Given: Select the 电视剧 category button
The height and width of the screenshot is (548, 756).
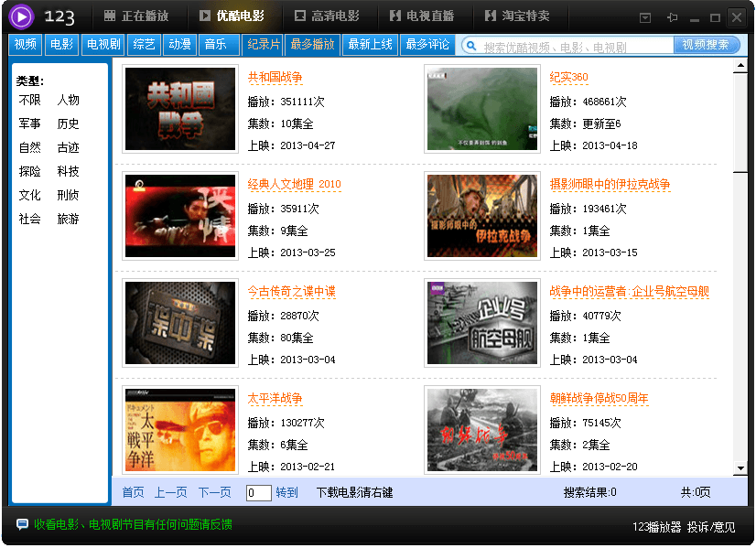Looking at the screenshot, I should tap(103, 45).
